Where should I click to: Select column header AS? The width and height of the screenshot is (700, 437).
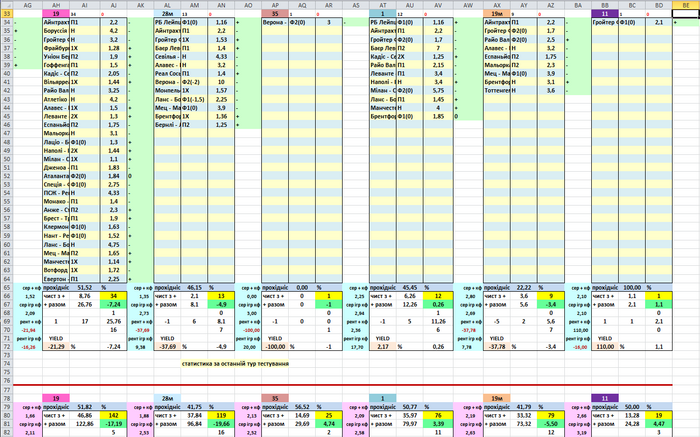tap(356, 5)
